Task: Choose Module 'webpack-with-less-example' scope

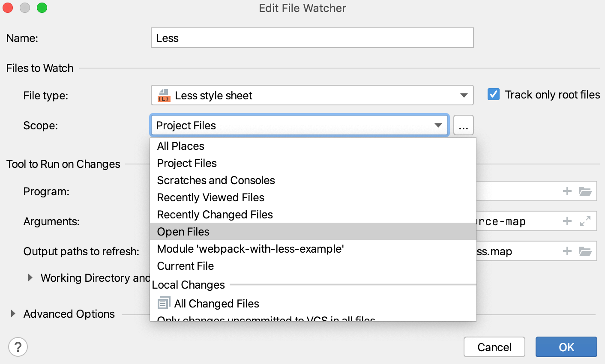Action: (251, 248)
